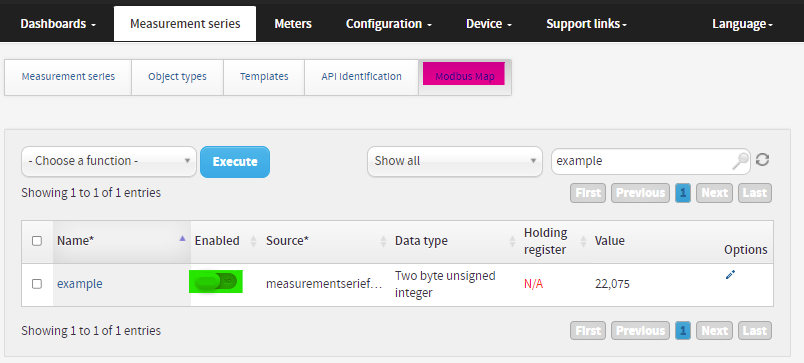This screenshot has height=363, width=804.
Task: Sort by the Source column arrows
Action: (x=383, y=241)
